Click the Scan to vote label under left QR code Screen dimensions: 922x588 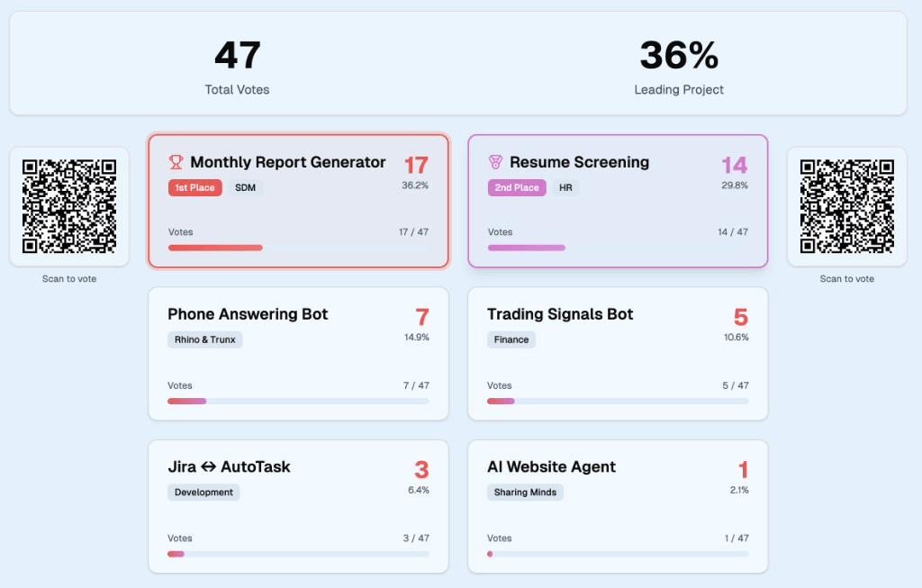(x=69, y=278)
